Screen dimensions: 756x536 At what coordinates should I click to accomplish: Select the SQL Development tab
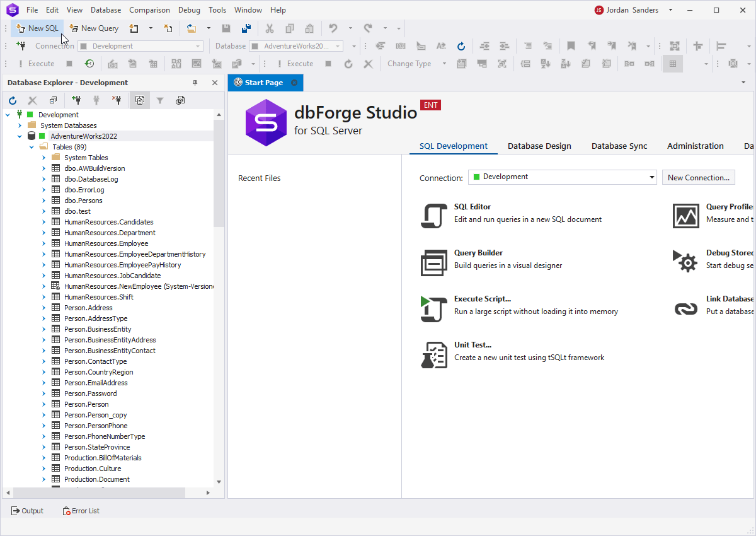tap(454, 146)
